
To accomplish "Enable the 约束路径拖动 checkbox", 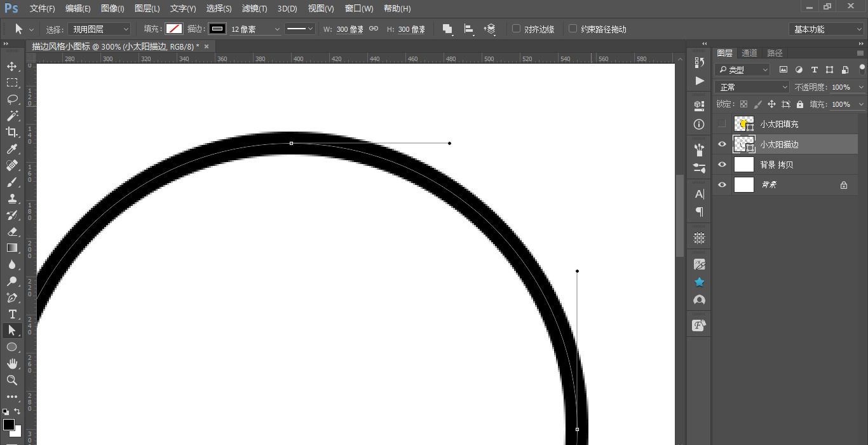I will pyautogui.click(x=573, y=29).
